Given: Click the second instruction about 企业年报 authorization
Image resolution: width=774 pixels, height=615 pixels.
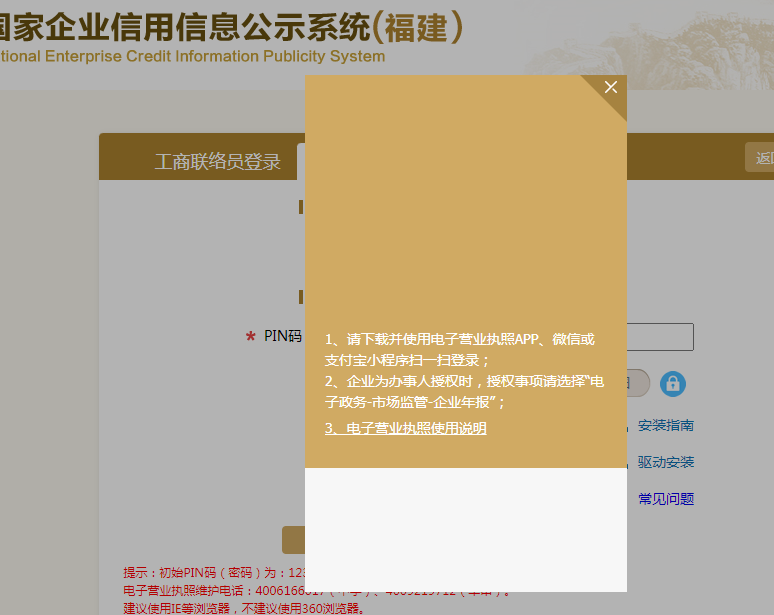Looking at the screenshot, I should point(464,391).
